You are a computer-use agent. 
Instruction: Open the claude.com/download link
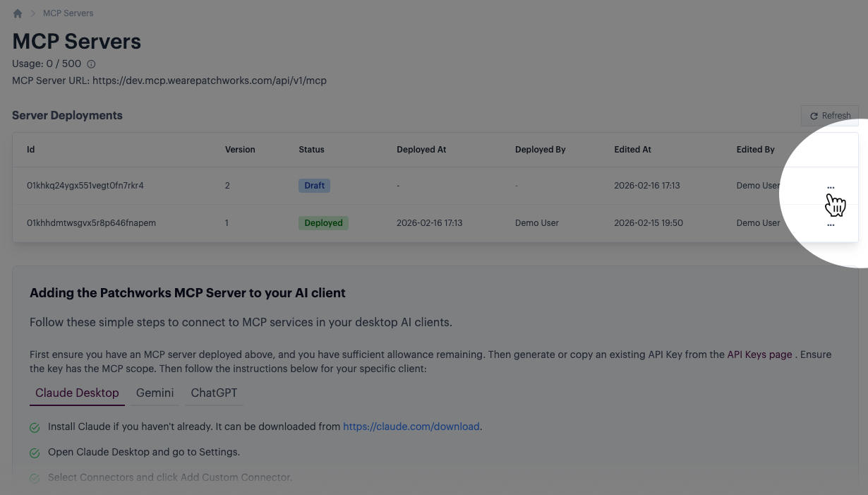point(411,427)
